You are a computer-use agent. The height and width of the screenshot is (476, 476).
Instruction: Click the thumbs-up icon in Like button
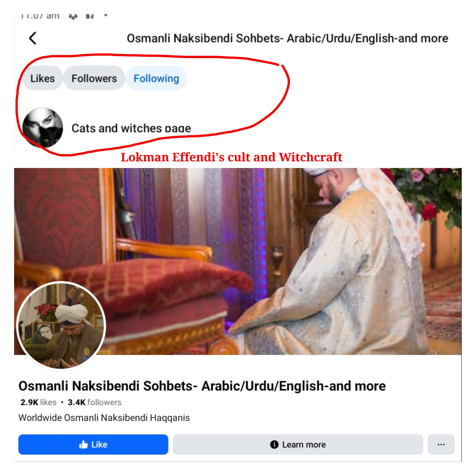tap(83, 444)
